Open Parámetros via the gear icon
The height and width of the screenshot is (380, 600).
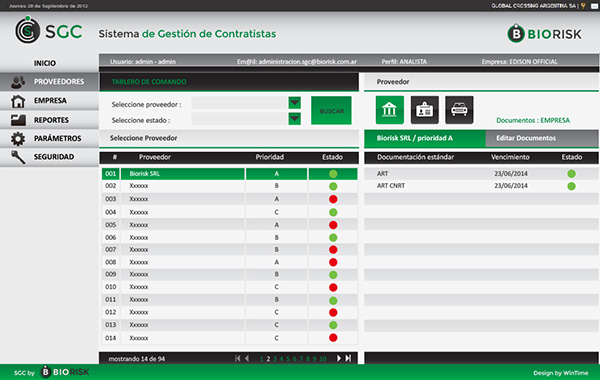18,139
